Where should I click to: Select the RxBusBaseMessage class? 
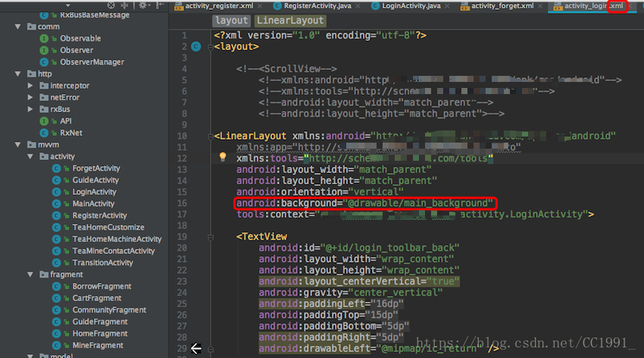pos(95,15)
